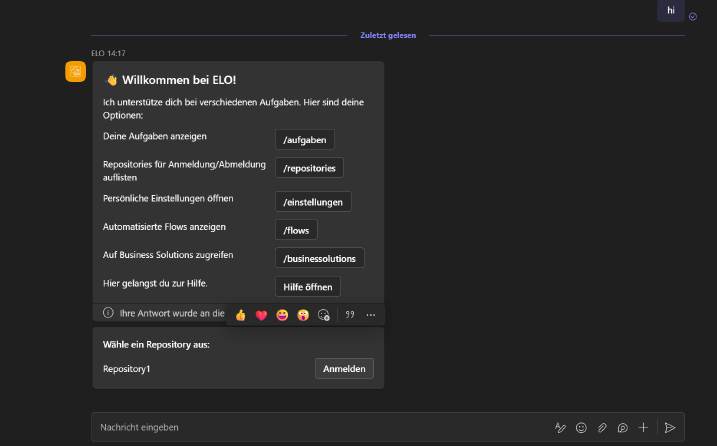Image resolution: width=717 pixels, height=446 pixels.
Task: Click 'Persönliche Einstellungen öffnen' text
Action: 168,199
